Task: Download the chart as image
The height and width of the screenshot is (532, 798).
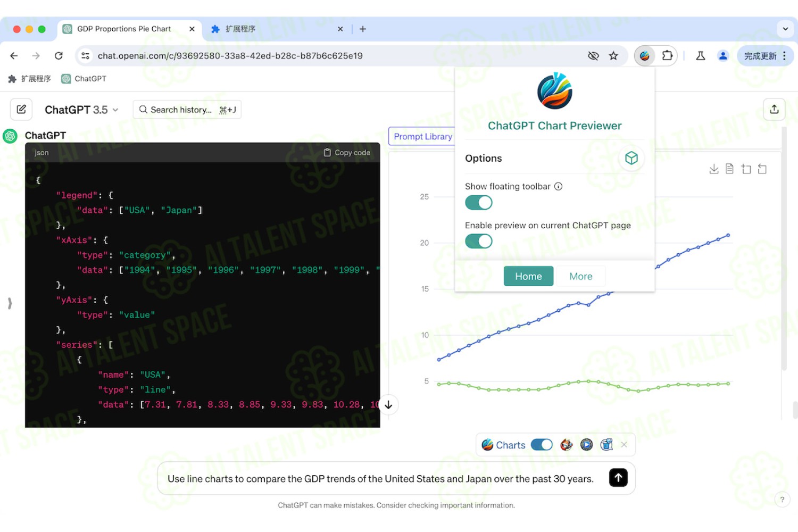Action: pos(714,169)
